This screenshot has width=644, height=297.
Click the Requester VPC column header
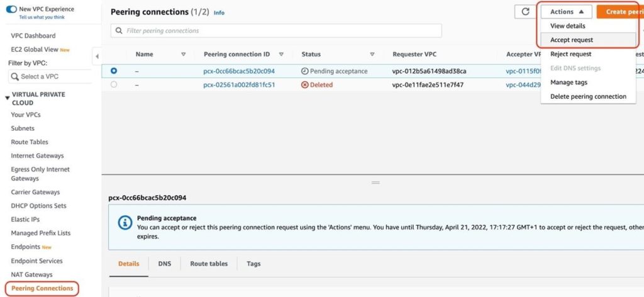(x=414, y=54)
